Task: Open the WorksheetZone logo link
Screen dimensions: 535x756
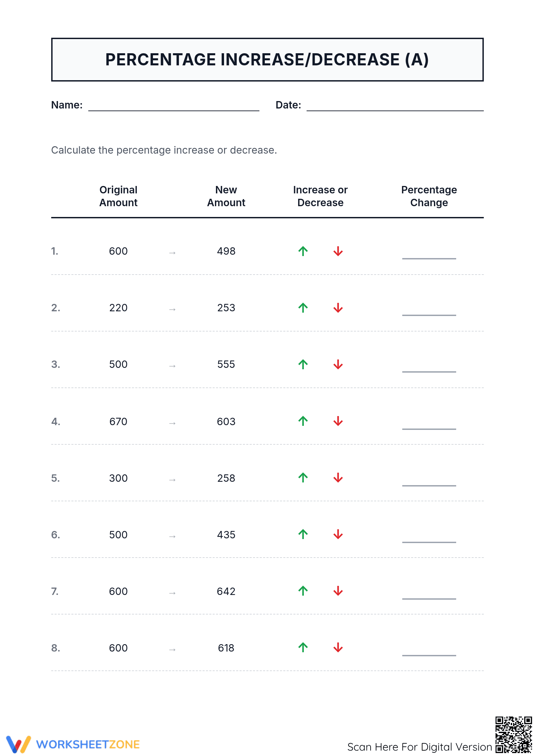Action: click(x=73, y=744)
